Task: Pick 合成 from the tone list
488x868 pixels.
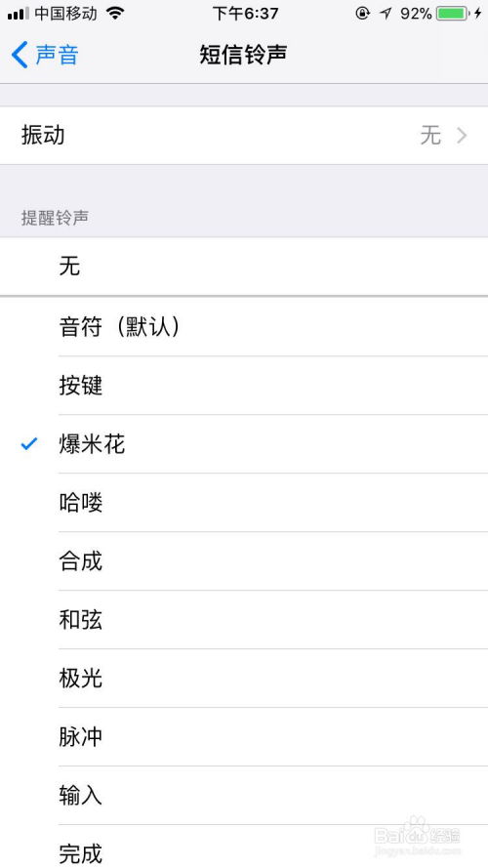Action: (244, 561)
